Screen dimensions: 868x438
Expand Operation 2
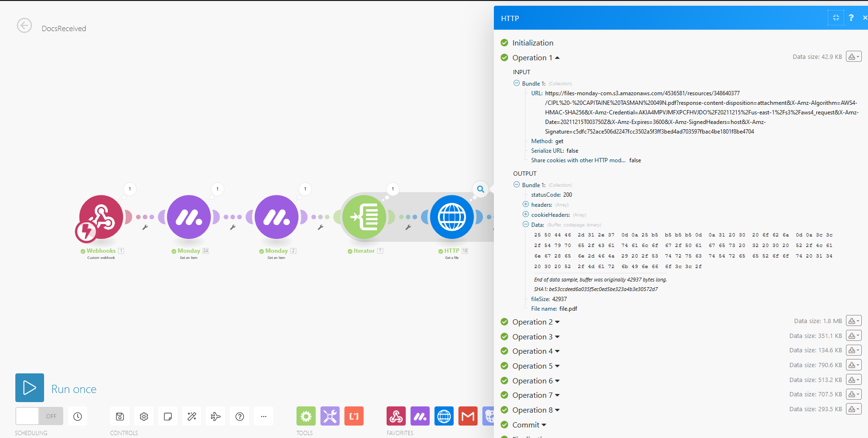[x=536, y=322]
